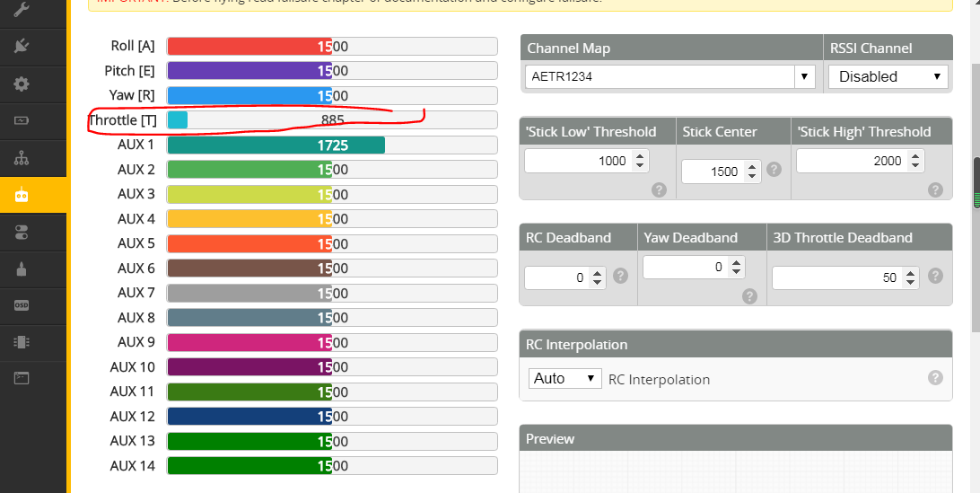Image resolution: width=980 pixels, height=493 pixels.
Task: Increase RC Deadband with up arrow
Action: [598, 273]
